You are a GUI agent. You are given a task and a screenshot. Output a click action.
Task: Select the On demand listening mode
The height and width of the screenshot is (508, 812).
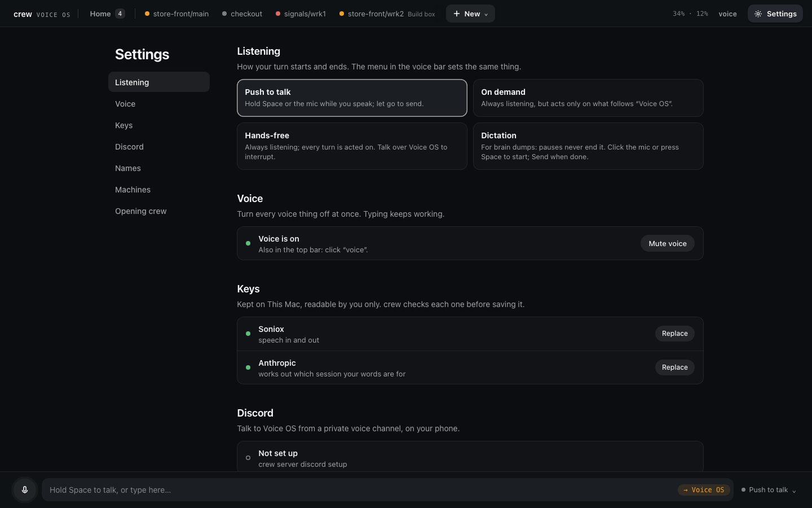[588, 98]
